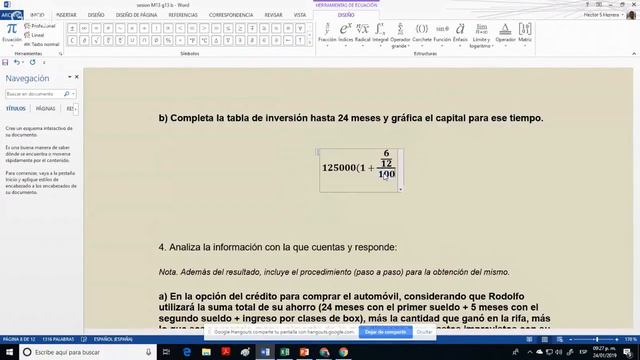Open the INSERTAR ribbon tab
The width and height of the screenshot is (640, 360).
coord(66,15)
